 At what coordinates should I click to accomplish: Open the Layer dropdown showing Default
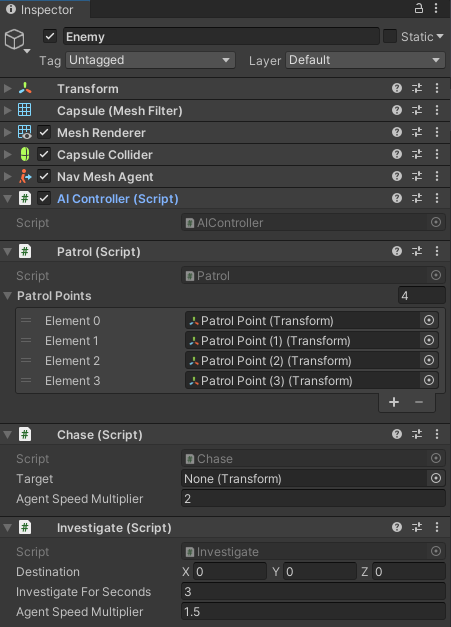[x=365, y=60]
